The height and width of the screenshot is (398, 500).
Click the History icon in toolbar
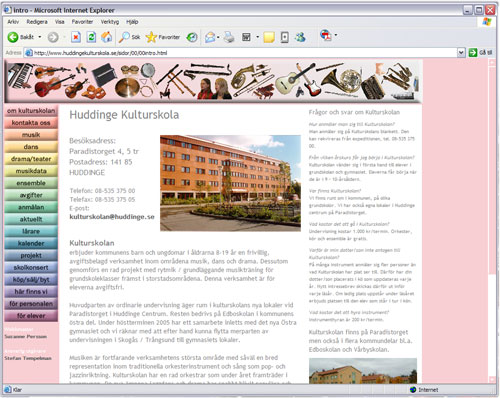coord(192,37)
